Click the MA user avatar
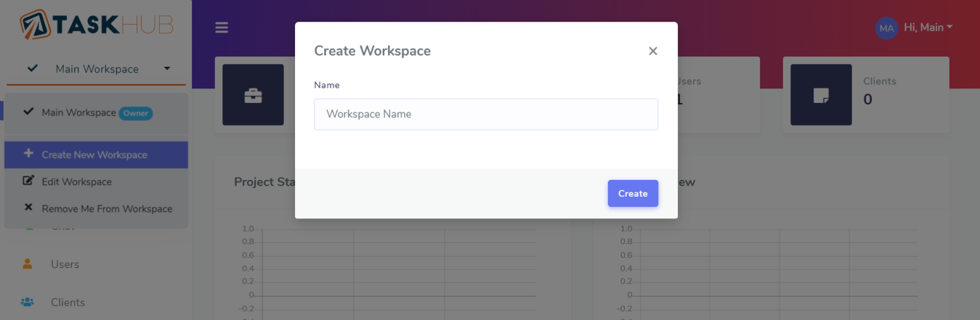The image size is (980, 320). [x=886, y=28]
